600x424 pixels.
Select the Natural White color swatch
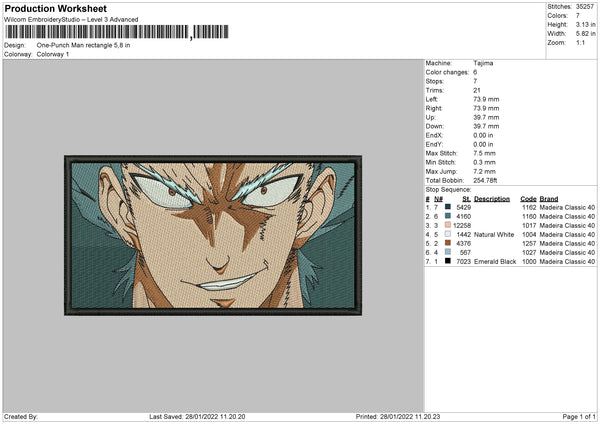[448, 234]
